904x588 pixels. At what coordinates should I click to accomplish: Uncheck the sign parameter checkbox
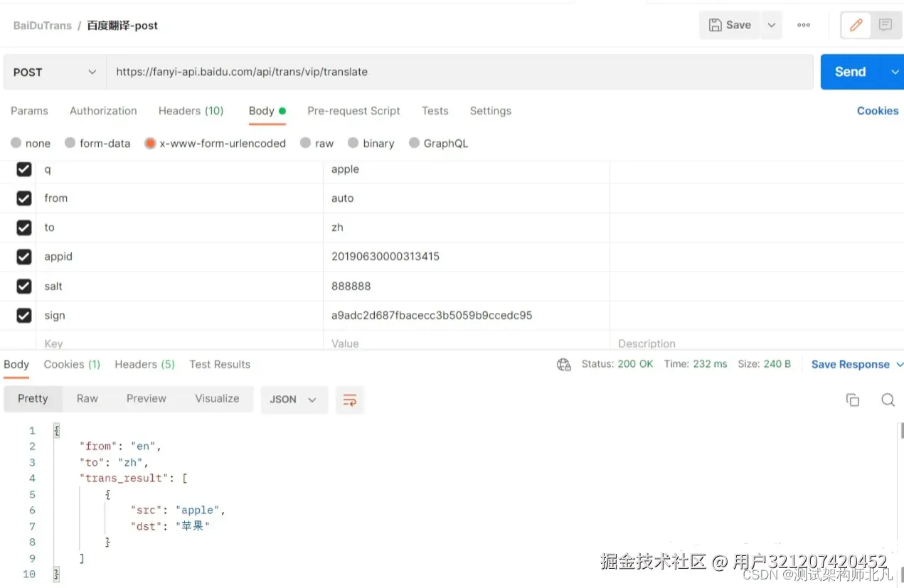point(24,315)
